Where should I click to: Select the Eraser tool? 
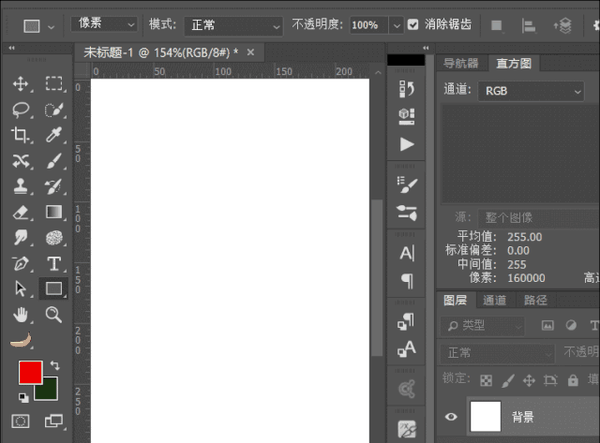click(21, 212)
